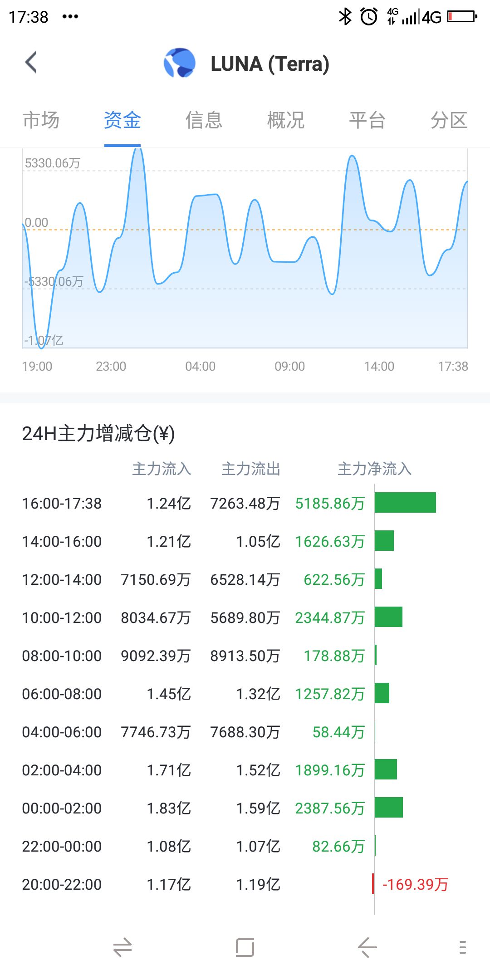The image size is (490, 980).
Task: Tap the 19:00 time axis label
Action: [37, 366]
